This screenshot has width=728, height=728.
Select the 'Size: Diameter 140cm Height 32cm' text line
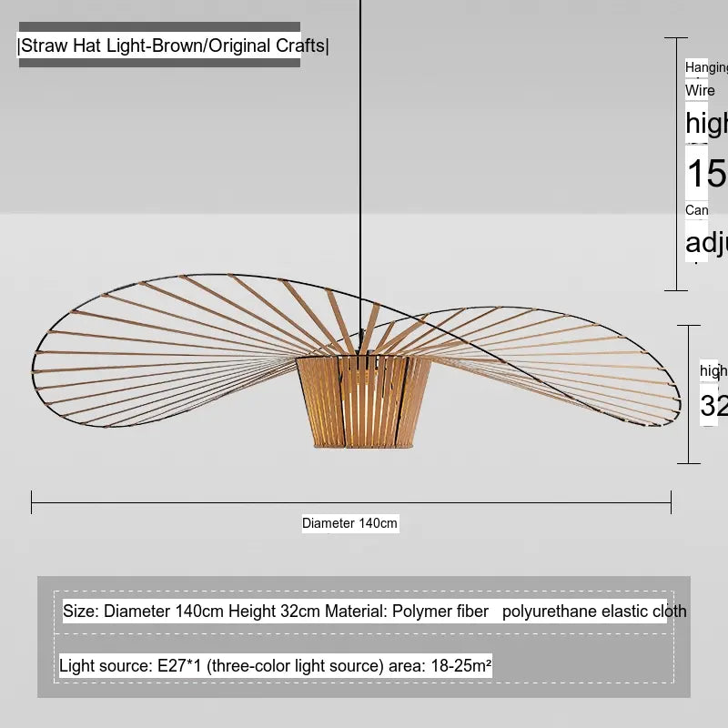pyautogui.click(x=191, y=612)
